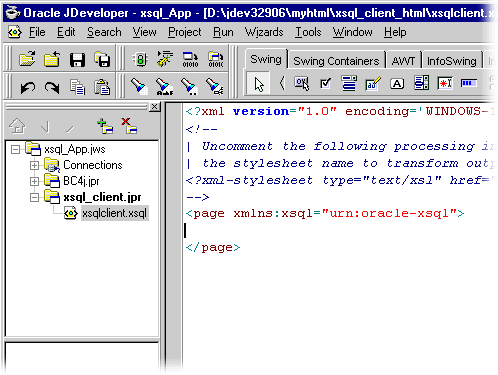Image resolution: width=498 pixels, height=375 pixels.
Task: Select the xsql_client.jpr project
Action: point(102,197)
